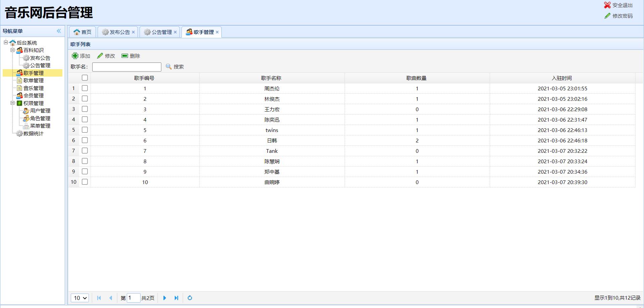
Task: Click the 入驻时间 column header
Action: pos(562,78)
